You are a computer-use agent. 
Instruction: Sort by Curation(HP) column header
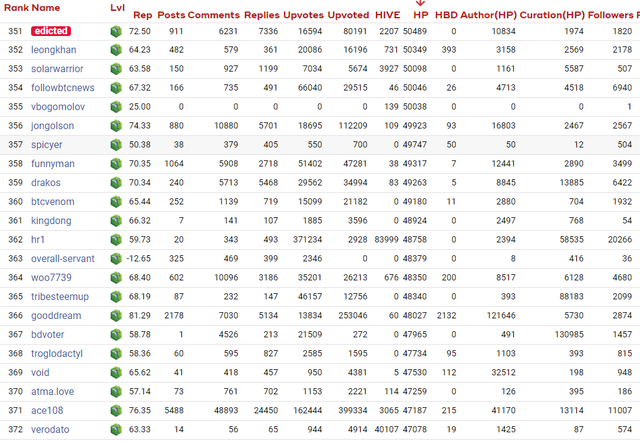pos(552,15)
